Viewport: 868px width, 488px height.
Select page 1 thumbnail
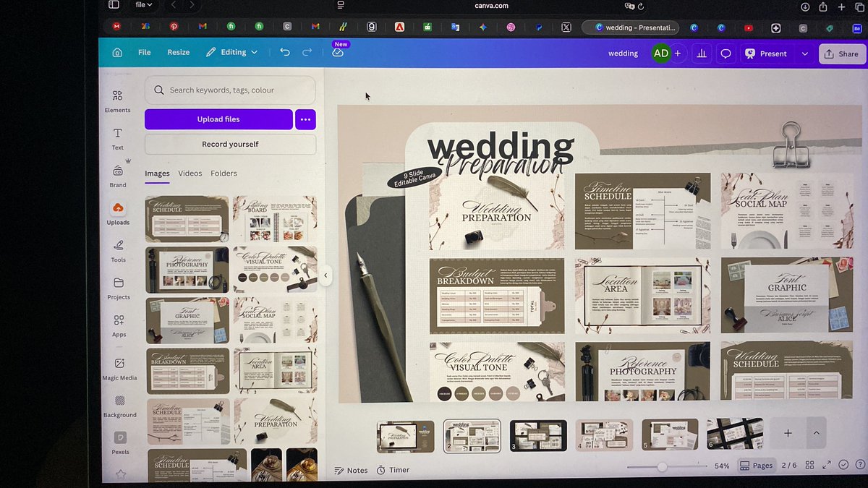[x=406, y=436]
